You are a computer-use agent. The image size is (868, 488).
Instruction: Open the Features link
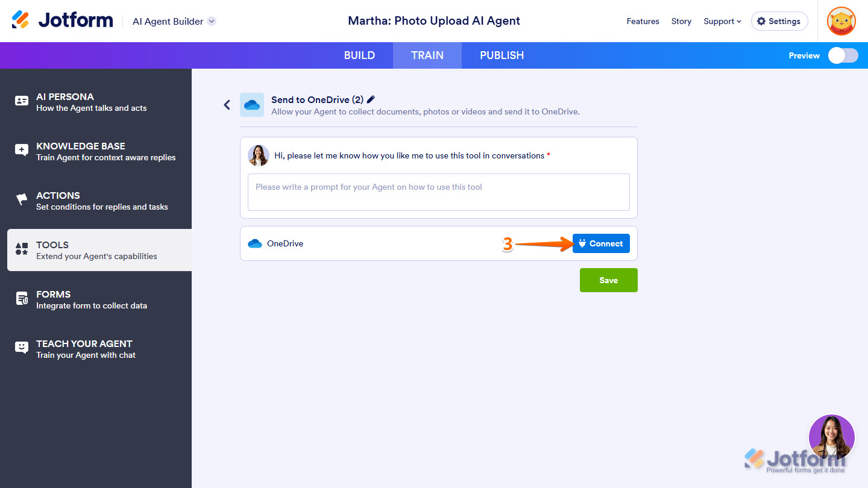click(643, 21)
